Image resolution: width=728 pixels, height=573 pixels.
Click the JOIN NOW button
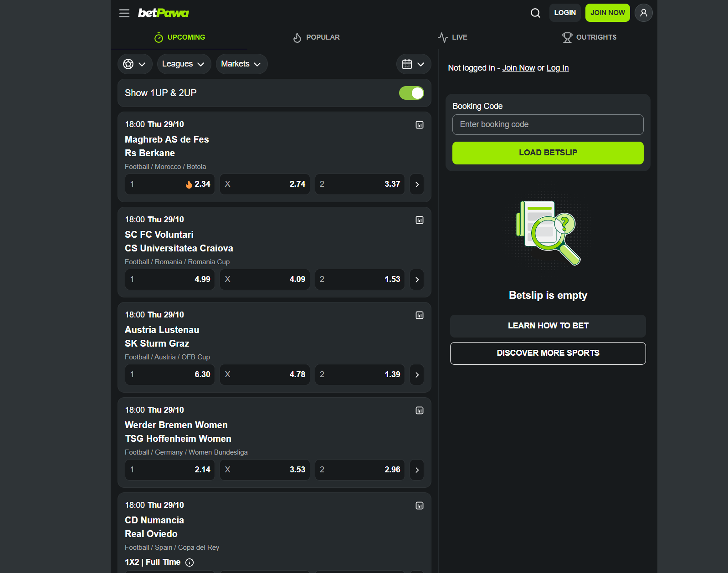[608, 13]
